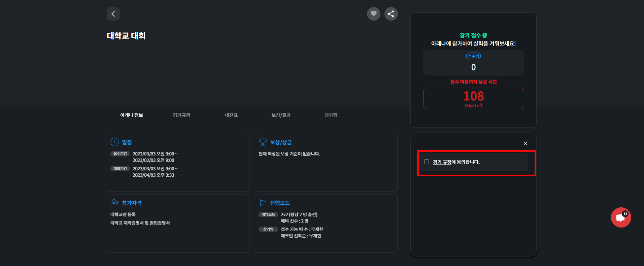Go to the 보상/결과 tab
644x266 pixels.
point(281,115)
